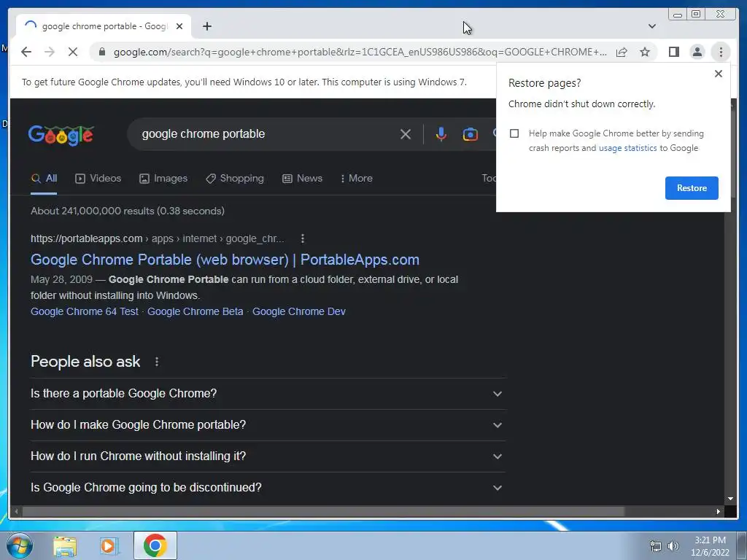Expand "Is there a portable Google Chrome?"
Image resolution: width=747 pixels, height=560 pixels.
pos(268,394)
